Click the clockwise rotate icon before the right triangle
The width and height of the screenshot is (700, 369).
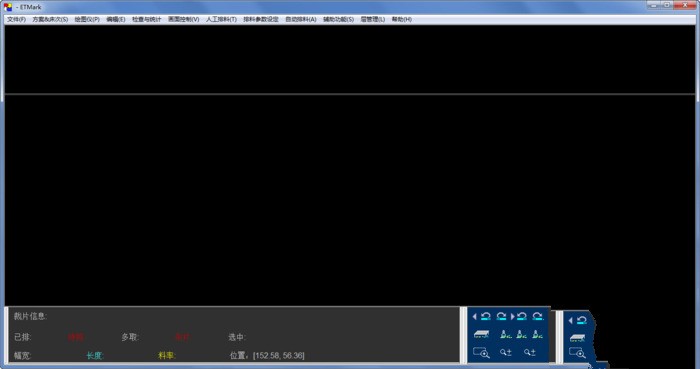coord(501,316)
